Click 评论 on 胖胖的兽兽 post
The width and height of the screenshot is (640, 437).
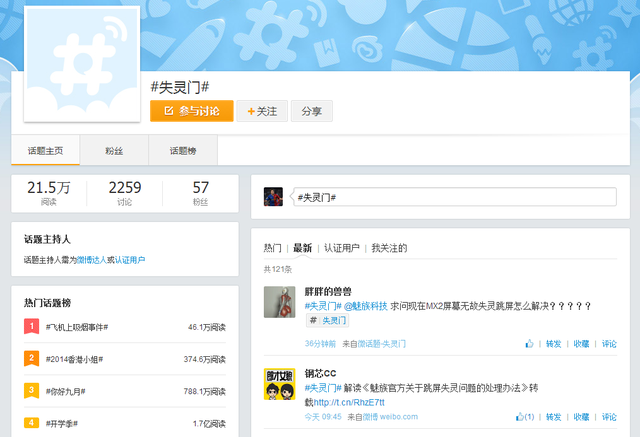pyautogui.click(x=609, y=344)
